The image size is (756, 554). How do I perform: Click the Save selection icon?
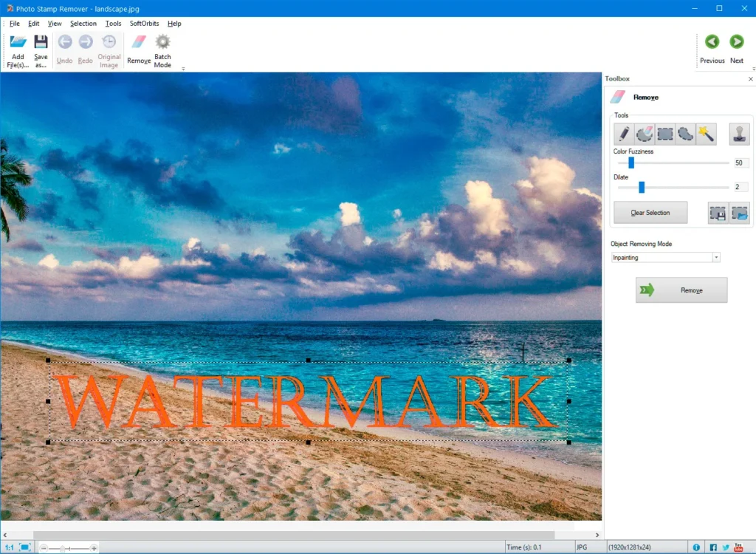(718, 213)
